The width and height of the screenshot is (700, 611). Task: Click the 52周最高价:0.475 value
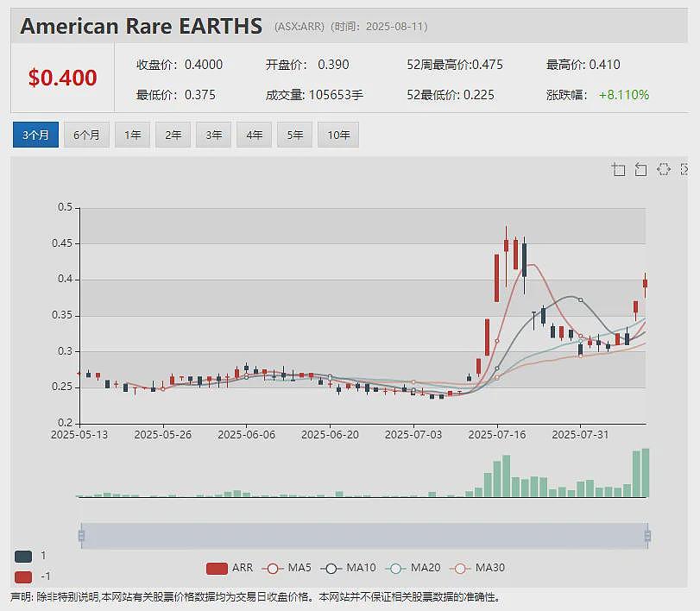click(x=455, y=65)
